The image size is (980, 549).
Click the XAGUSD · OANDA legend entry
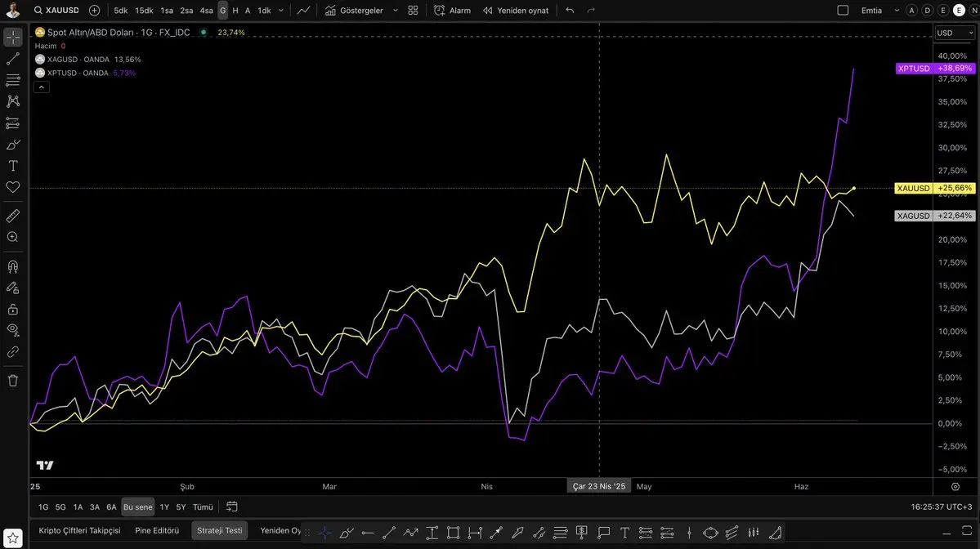(x=78, y=60)
